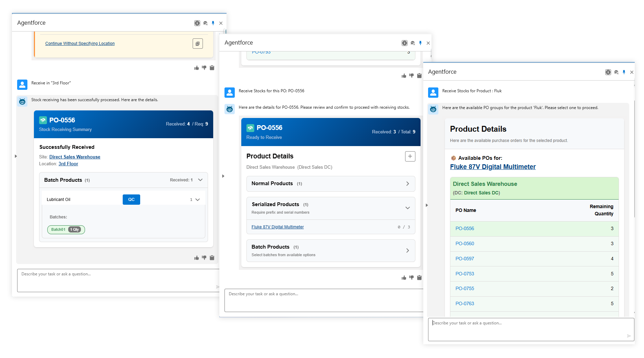Screen dimensions: 644x358
Task: Like the stock receiving summary response
Action: pyautogui.click(x=196, y=258)
